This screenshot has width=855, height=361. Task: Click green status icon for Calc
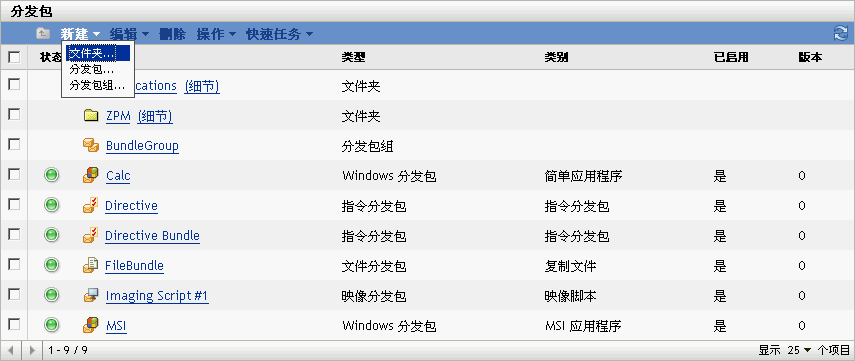[51, 175]
